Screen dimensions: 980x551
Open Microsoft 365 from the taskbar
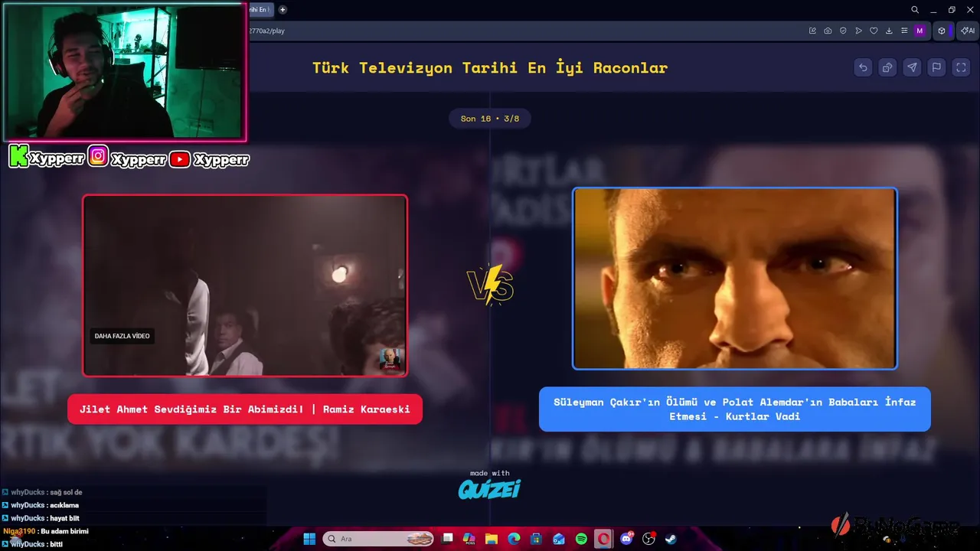coord(469,539)
